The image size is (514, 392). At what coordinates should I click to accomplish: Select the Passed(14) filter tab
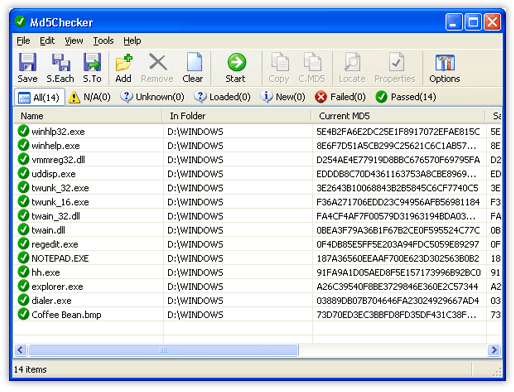coord(406,97)
